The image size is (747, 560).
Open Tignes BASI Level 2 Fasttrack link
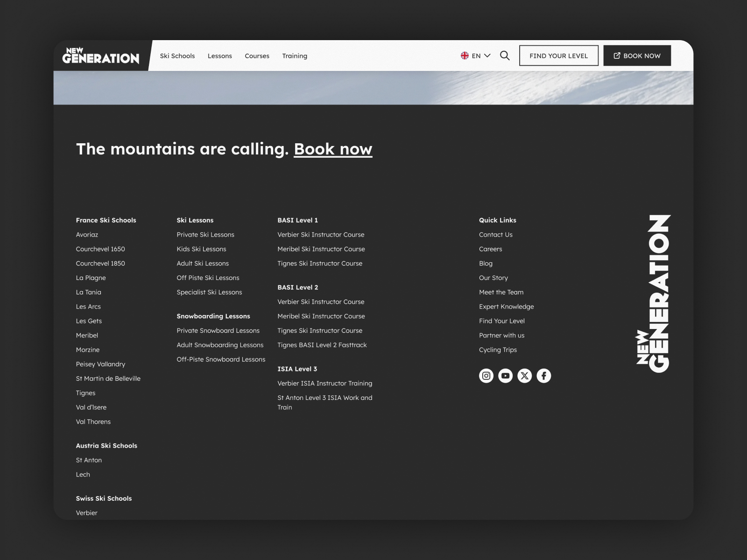[322, 345]
